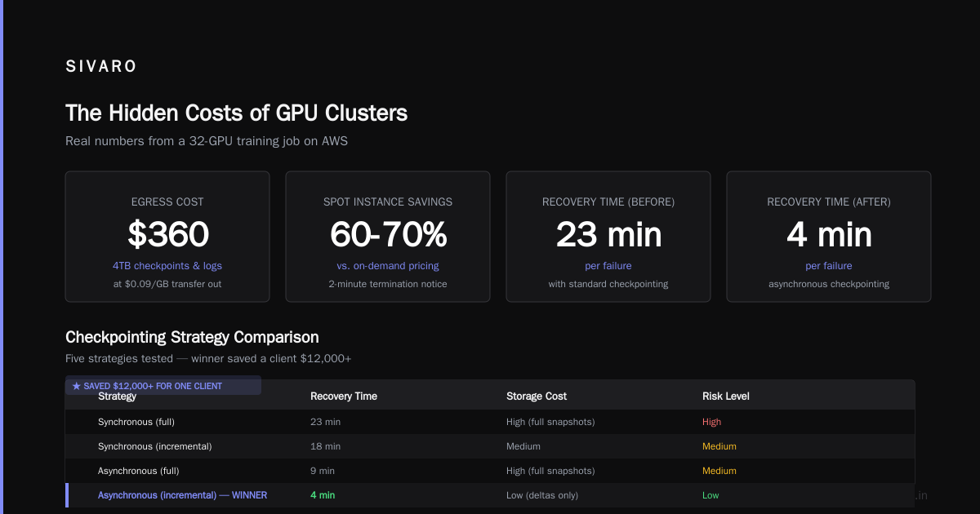Select the '$360' egress cost figure
The image size is (980, 514).
(167, 234)
